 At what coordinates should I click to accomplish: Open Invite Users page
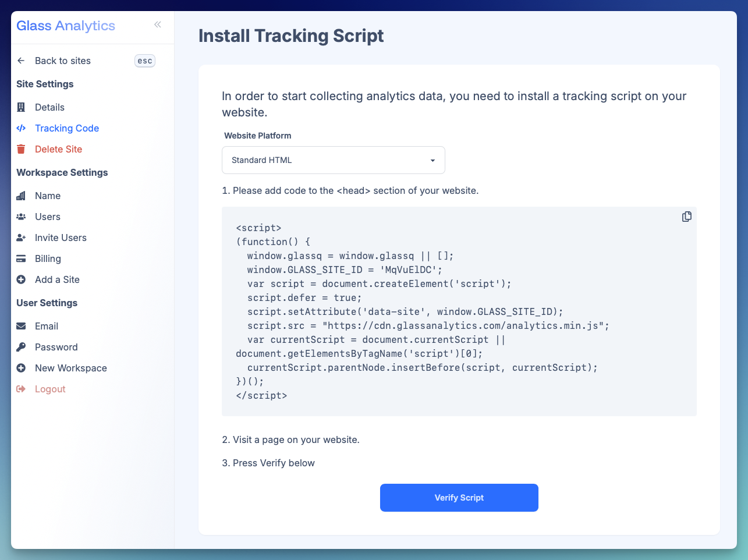tap(61, 238)
